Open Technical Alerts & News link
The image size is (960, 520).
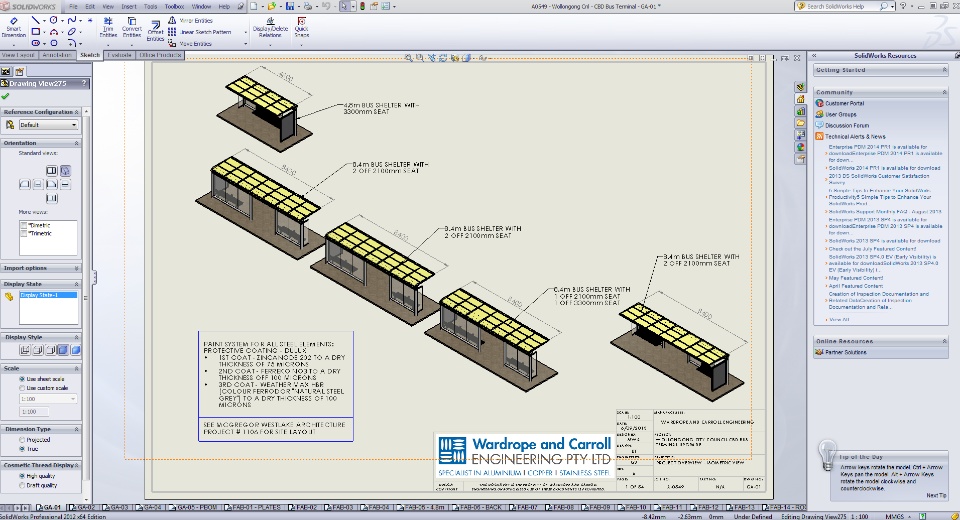[855, 137]
